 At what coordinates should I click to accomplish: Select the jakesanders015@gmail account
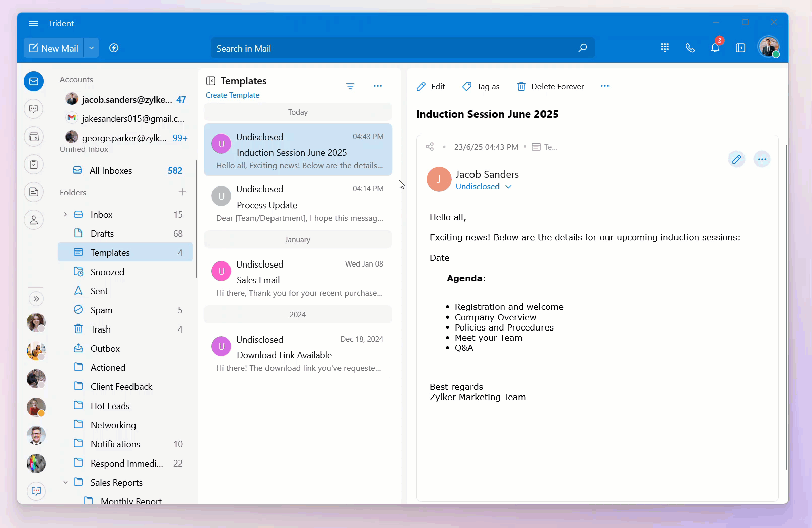126,118
